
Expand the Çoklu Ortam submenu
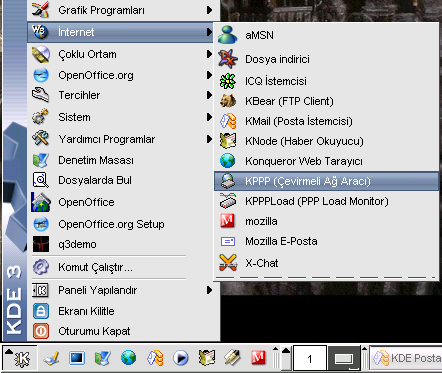[123, 54]
